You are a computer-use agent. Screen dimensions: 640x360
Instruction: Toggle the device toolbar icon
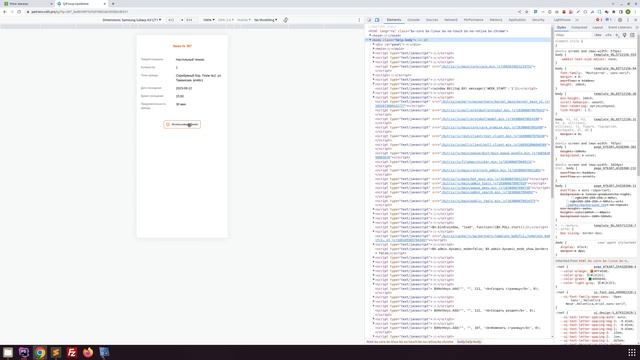pos(377,20)
